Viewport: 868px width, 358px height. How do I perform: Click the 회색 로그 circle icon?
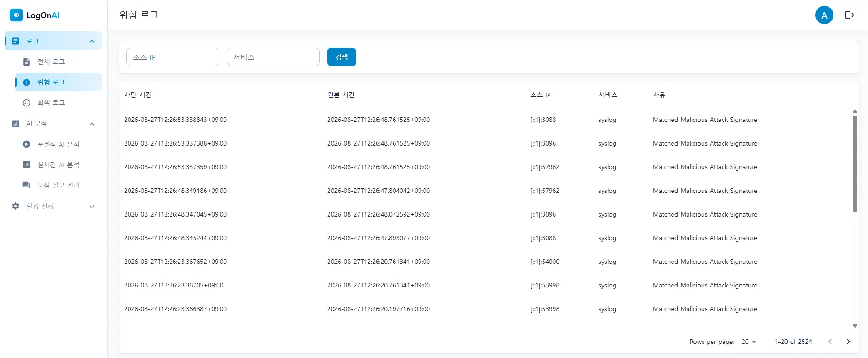(x=26, y=103)
